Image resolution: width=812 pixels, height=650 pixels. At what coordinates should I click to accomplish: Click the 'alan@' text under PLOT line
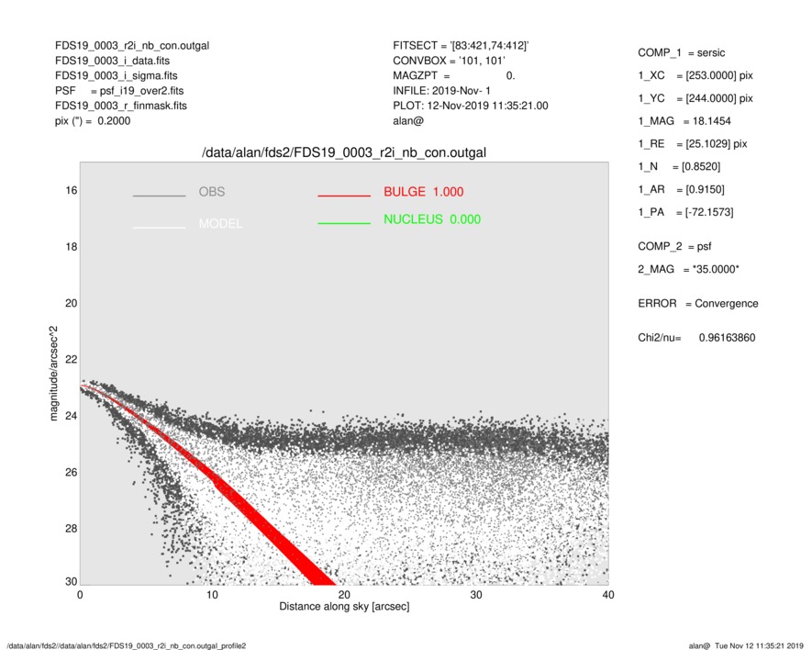pyautogui.click(x=408, y=121)
